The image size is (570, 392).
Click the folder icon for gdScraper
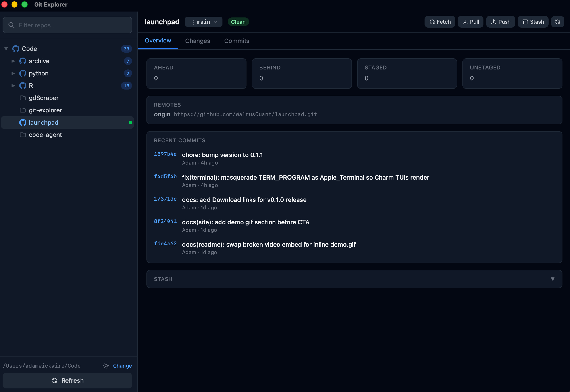pos(23,98)
